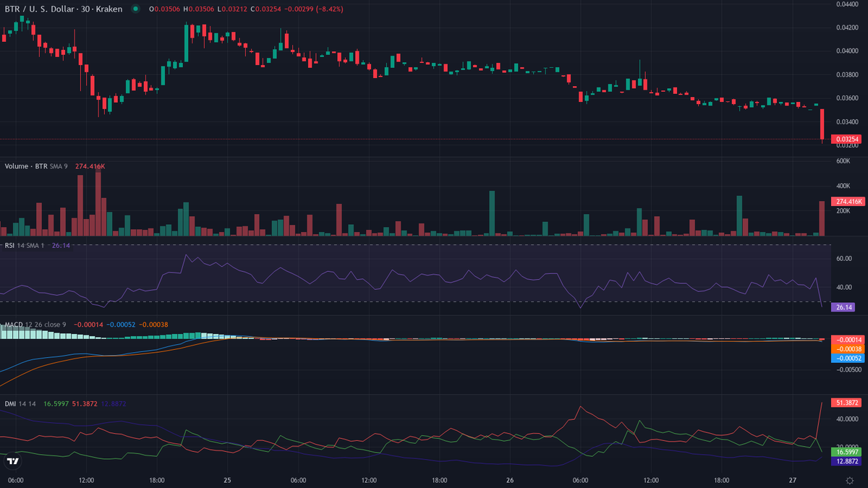The image size is (868, 488).
Task: Click the red 0.03254 current price label
Action: (848, 139)
